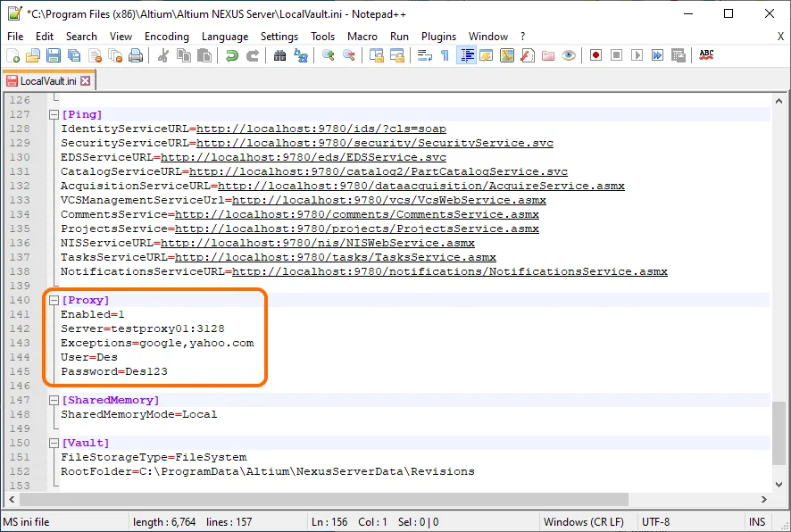Click Synchronize Horizontal Scrolling icon
Viewport: 791px width, 532px height.
click(x=397, y=55)
